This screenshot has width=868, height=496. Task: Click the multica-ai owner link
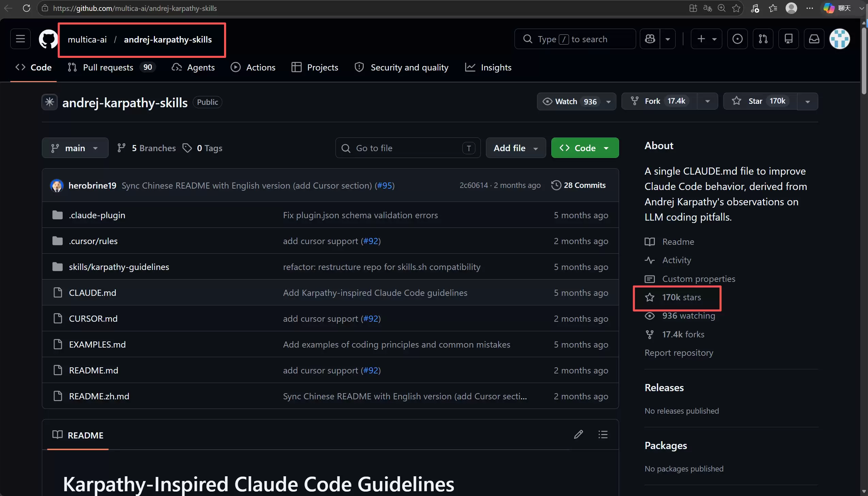87,39
